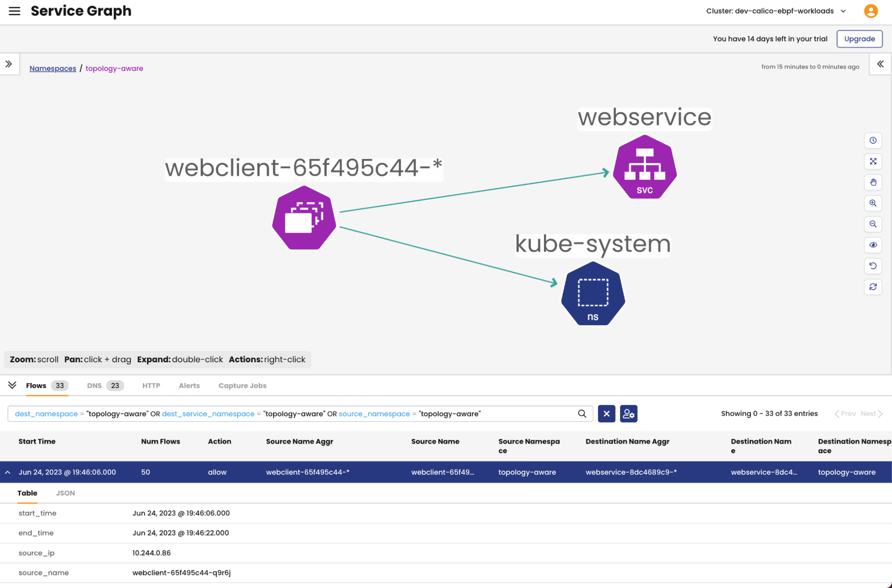Image resolution: width=892 pixels, height=588 pixels.
Task: Open the Cluster selection dropdown
Action: [776, 11]
